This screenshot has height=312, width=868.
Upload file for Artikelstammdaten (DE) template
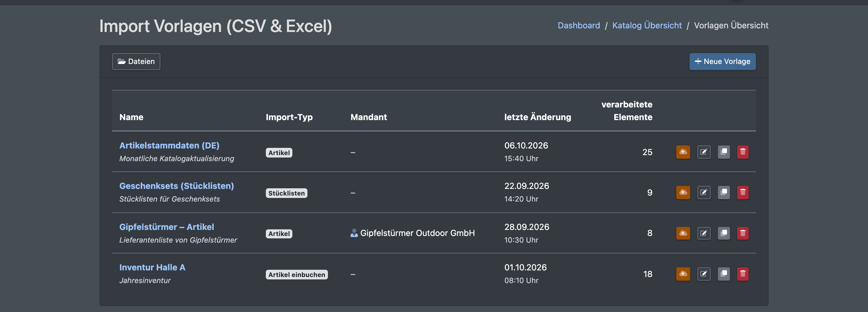pyautogui.click(x=683, y=152)
